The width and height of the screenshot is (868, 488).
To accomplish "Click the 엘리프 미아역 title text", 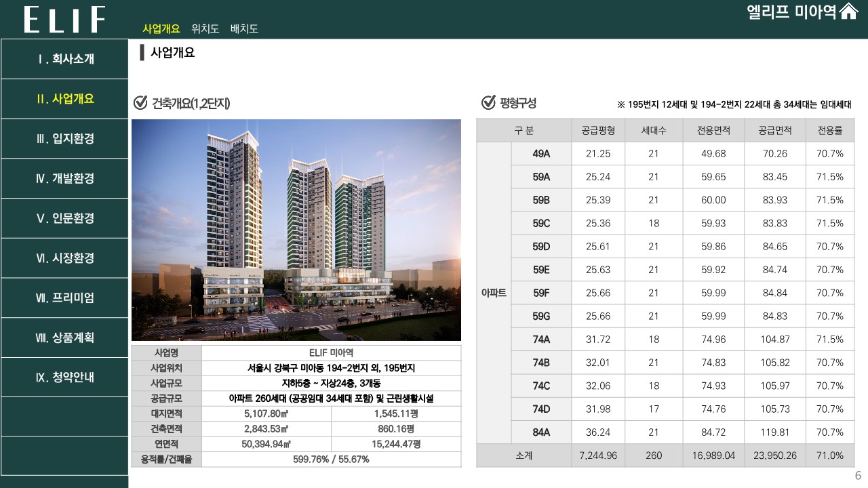I will coord(791,12).
